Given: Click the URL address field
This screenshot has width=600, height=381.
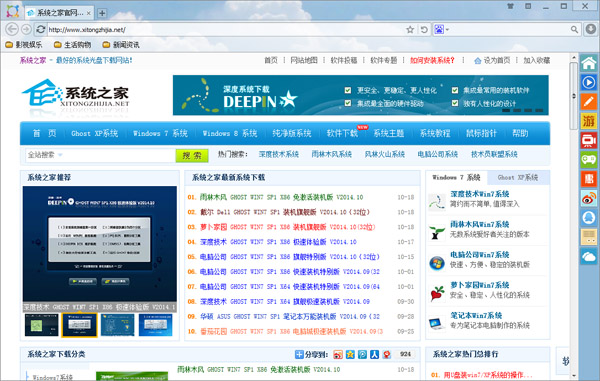Looking at the screenshot, I should click(x=226, y=30).
